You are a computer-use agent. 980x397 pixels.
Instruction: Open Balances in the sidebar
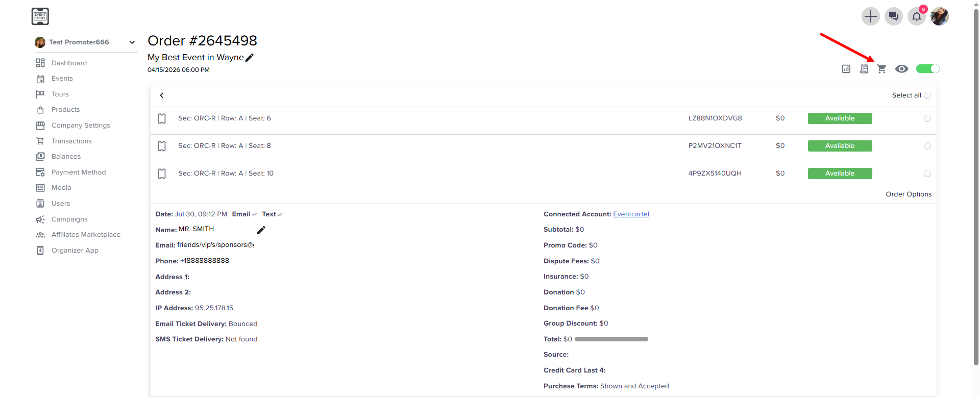click(66, 157)
